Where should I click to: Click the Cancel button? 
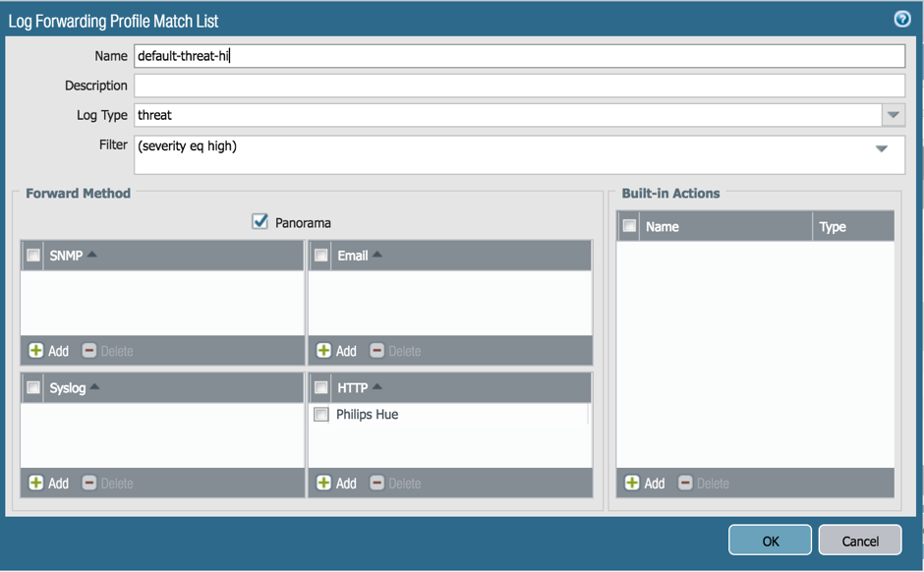[859, 541]
